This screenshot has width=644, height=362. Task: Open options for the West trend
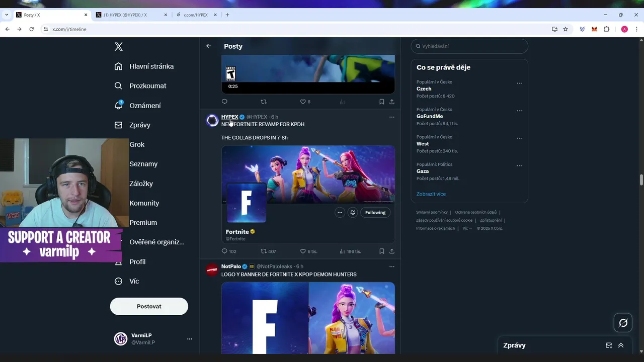(519, 138)
